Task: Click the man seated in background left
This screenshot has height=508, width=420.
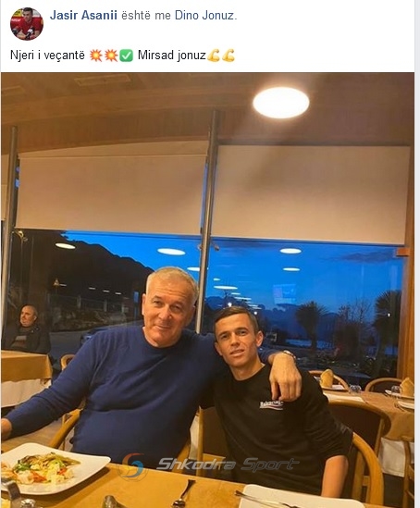Action: [27, 329]
